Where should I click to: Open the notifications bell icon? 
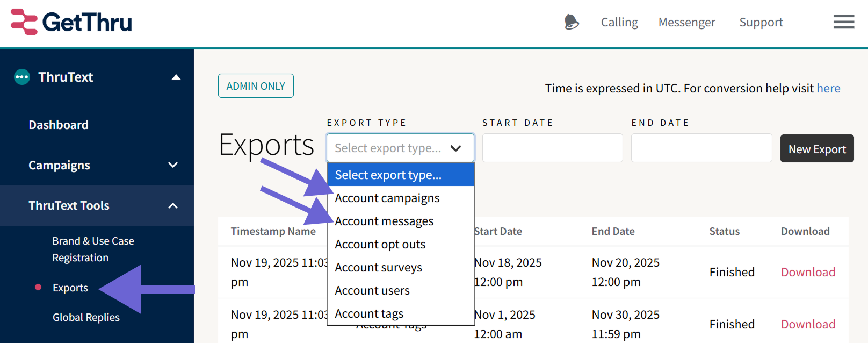[x=572, y=22]
